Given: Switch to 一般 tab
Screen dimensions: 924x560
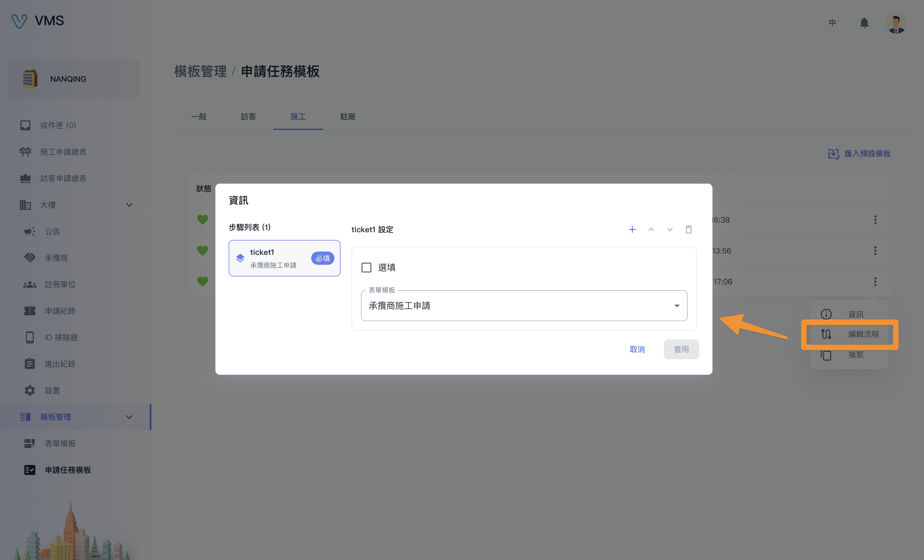Looking at the screenshot, I should pos(199,117).
